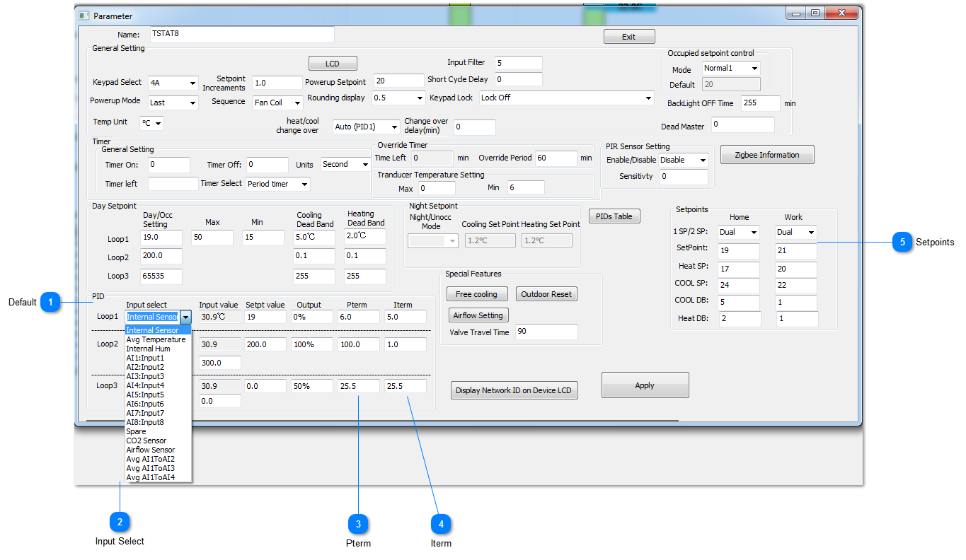Screen dimensions: 966x560
Task: Choose Internal Hum in the list
Action: [158, 349]
